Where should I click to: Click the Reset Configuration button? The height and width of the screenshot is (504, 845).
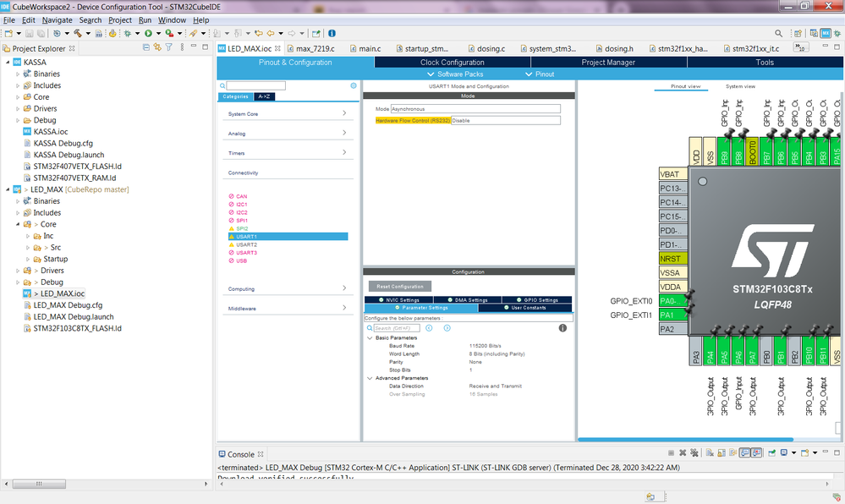400,287
